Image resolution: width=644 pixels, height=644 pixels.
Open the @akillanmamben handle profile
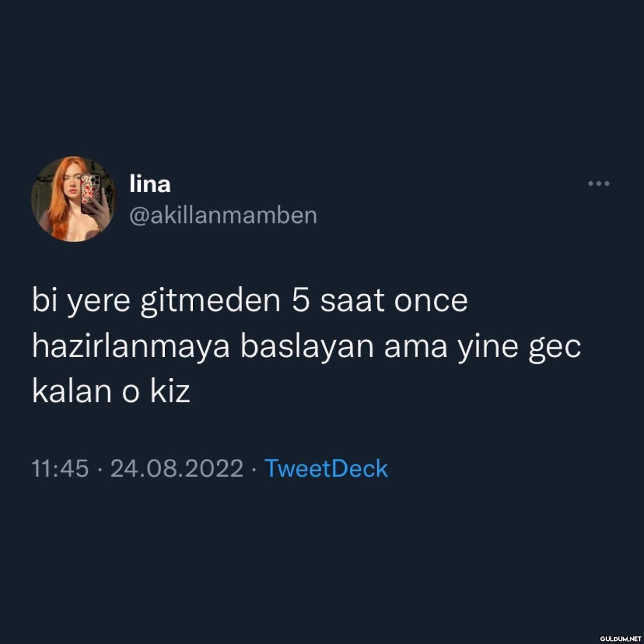223,215
